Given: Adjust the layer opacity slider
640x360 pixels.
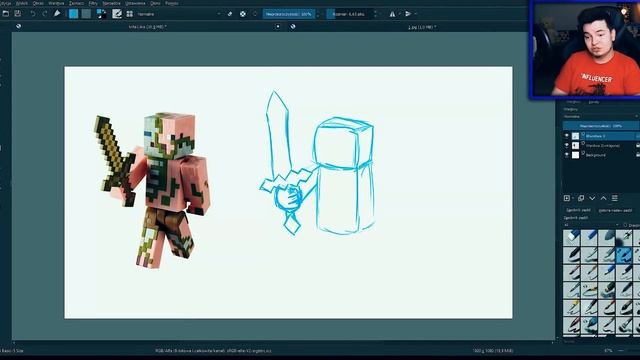Looking at the screenshot, I should (600, 126).
